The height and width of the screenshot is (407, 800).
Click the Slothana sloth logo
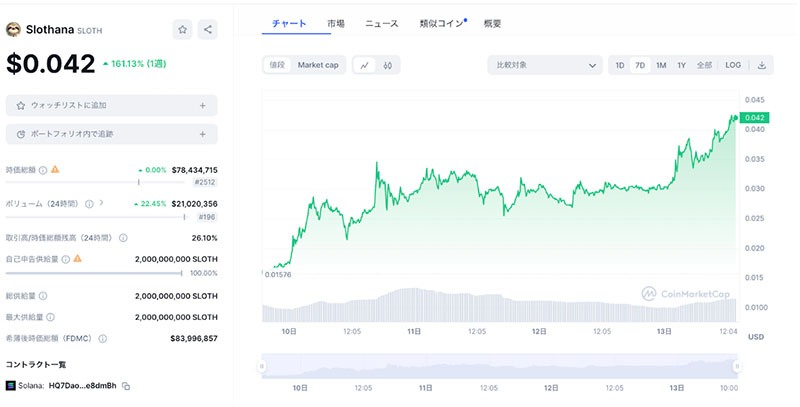coord(13,30)
